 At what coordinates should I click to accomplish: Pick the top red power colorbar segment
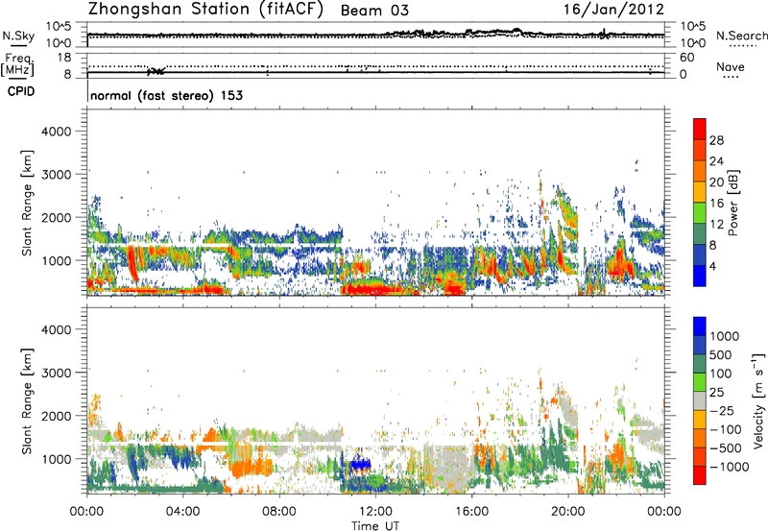[700, 130]
